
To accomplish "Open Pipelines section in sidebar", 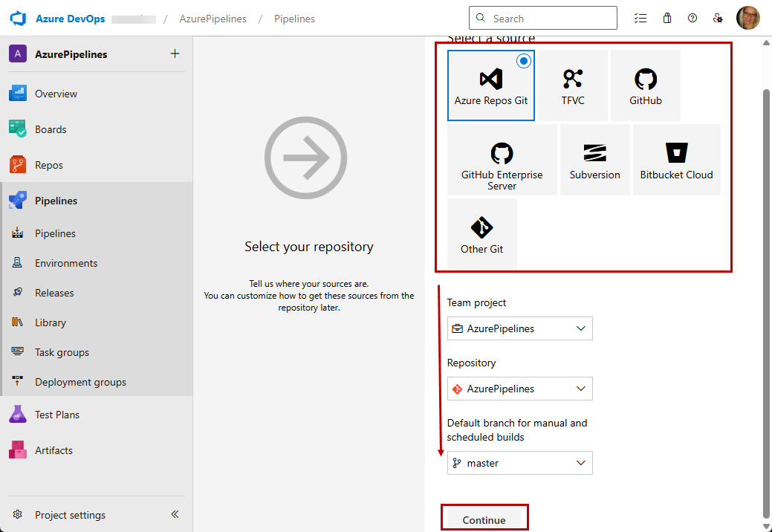I will click(97, 201).
